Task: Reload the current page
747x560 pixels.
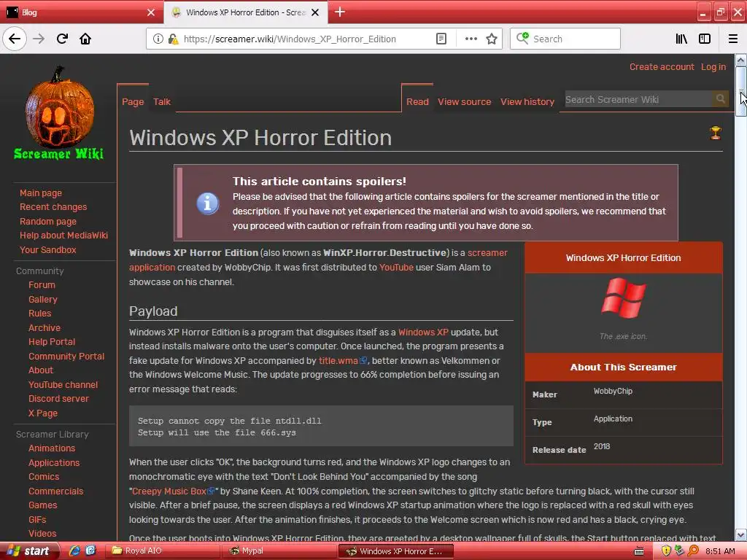Action: tap(63, 39)
